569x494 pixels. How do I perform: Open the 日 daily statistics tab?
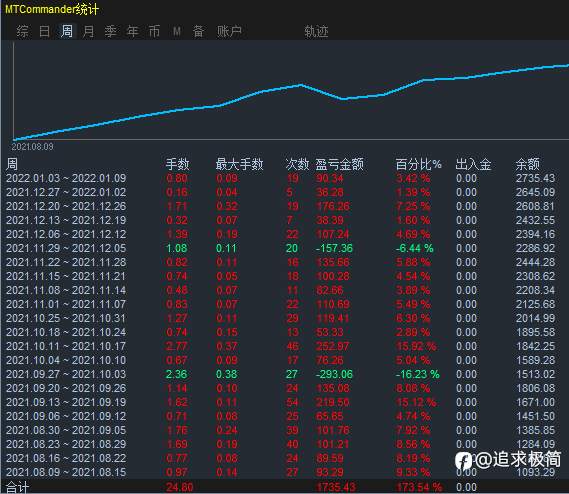pos(44,31)
